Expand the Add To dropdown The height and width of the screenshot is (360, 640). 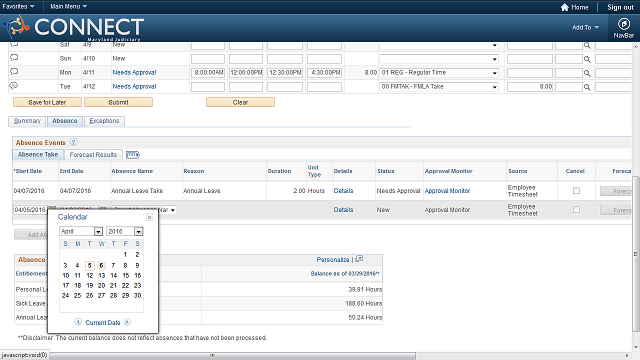tap(585, 27)
